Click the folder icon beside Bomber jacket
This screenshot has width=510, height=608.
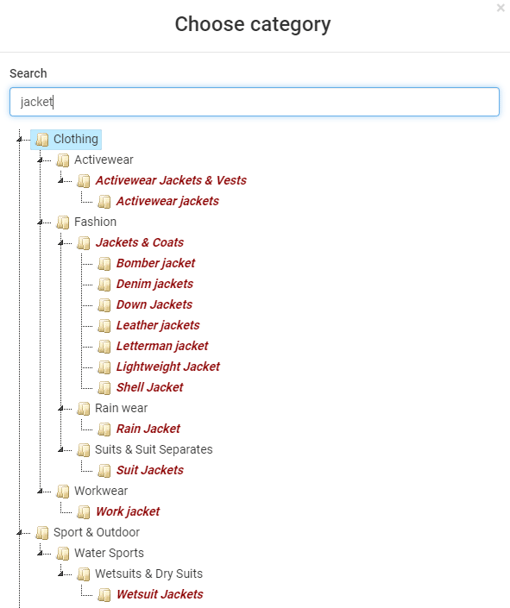tap(104, 263)
